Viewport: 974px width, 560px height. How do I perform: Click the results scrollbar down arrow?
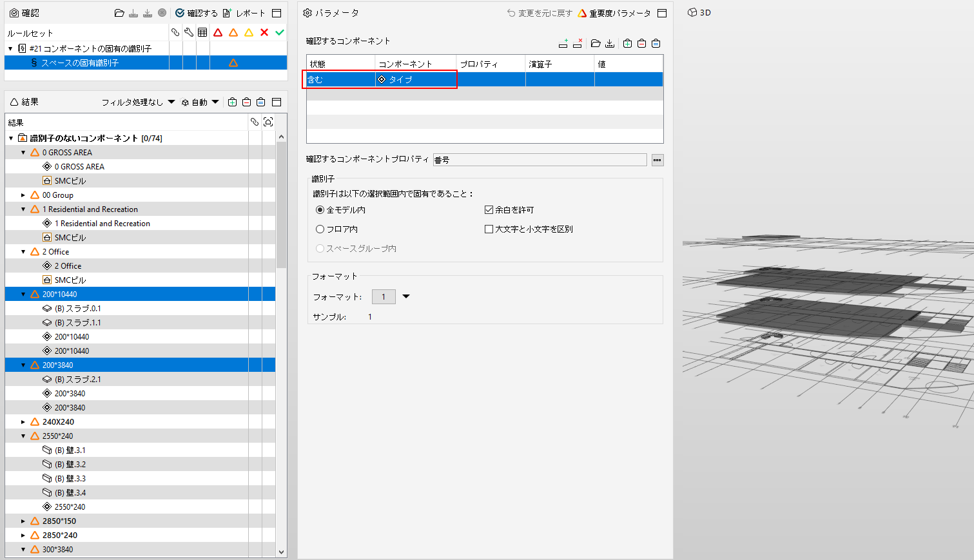[x=281, y=552]
